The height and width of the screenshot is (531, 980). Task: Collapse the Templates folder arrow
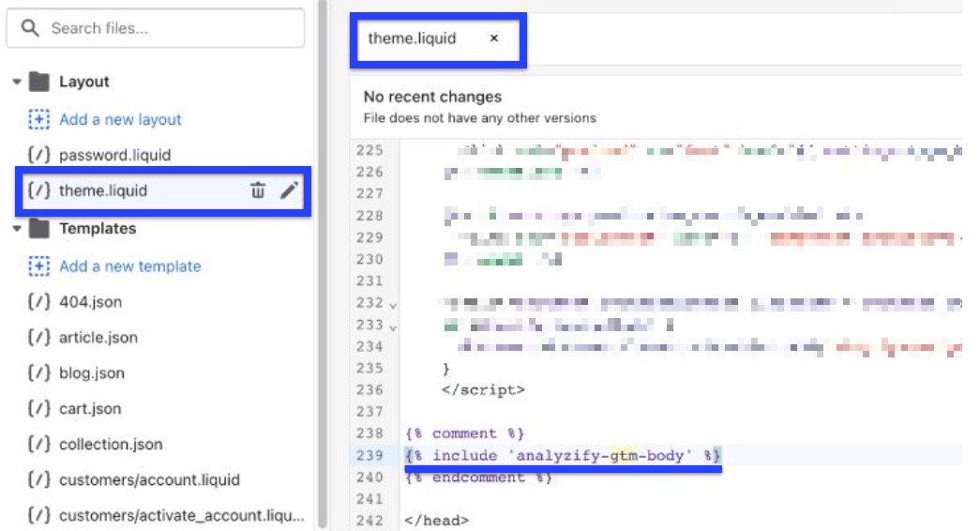17,228
